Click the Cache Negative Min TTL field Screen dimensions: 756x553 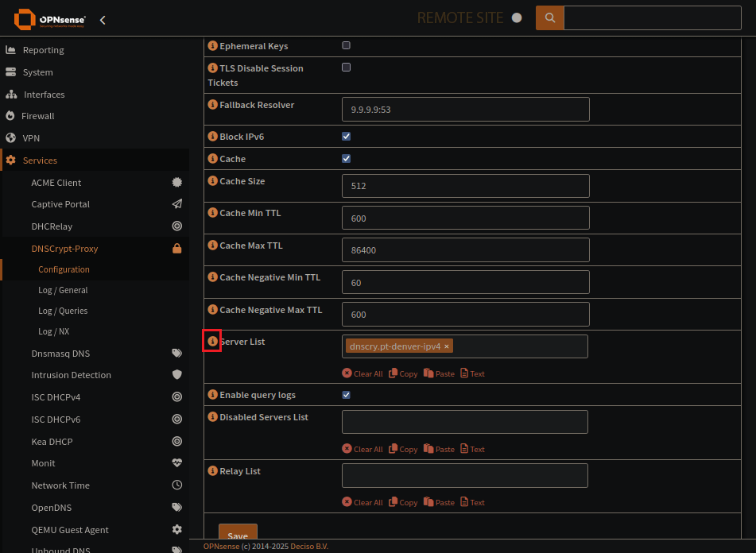[466, 282]
